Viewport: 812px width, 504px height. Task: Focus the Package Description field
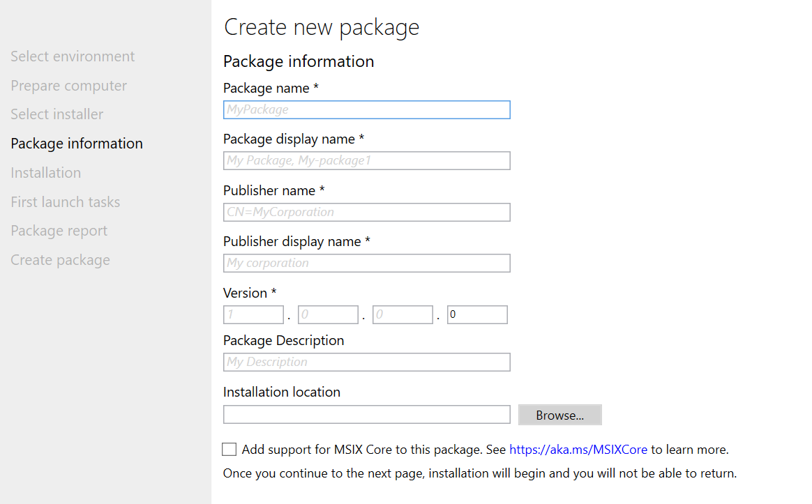click(x=367, y=362)
